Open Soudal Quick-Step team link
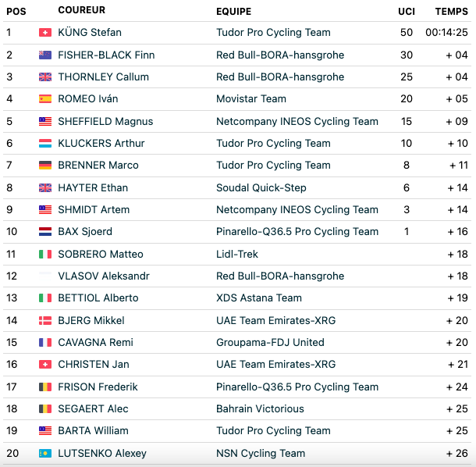Viewport: 476px width, 467px height. click(261, 187)
